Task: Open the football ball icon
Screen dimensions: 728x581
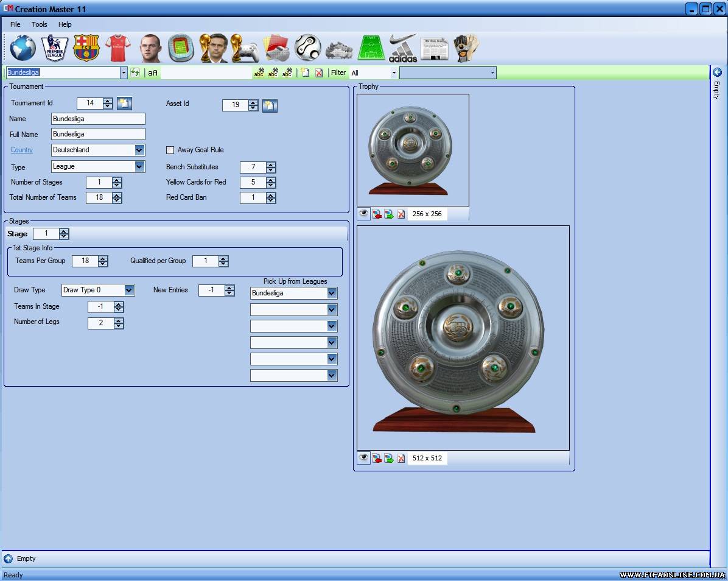Action: [x=308, y=48]
